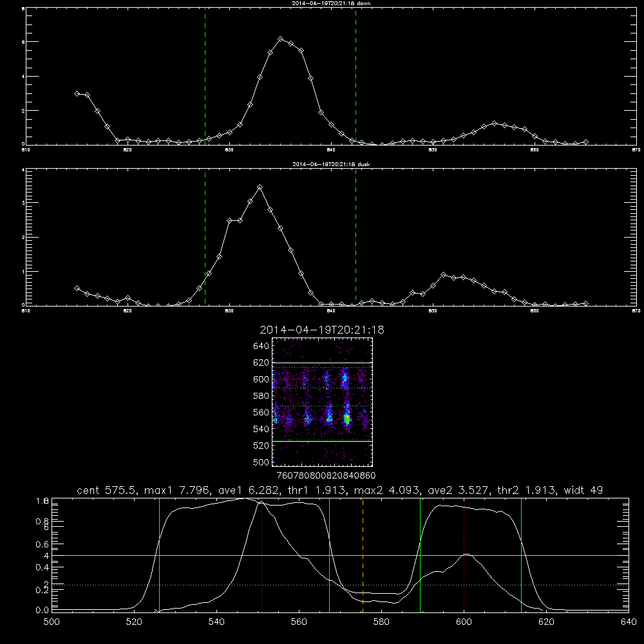Open the color spectrogram image

[x=323, y=402]
